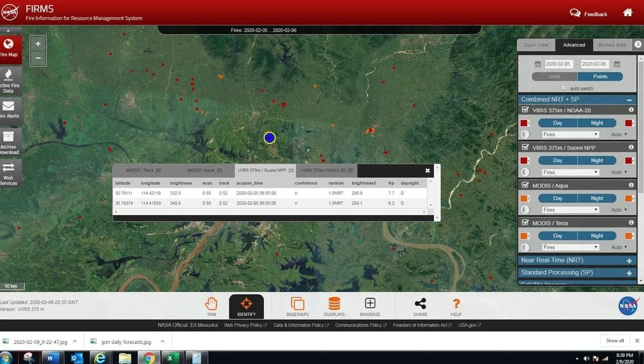Click blue identified fire marker on map
Screen dimensions: 644x364
(x=270, y=138)
